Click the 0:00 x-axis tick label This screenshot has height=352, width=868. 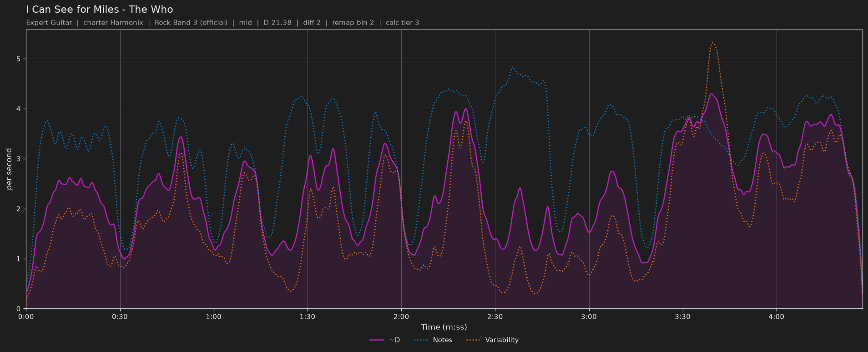(26, 317)
